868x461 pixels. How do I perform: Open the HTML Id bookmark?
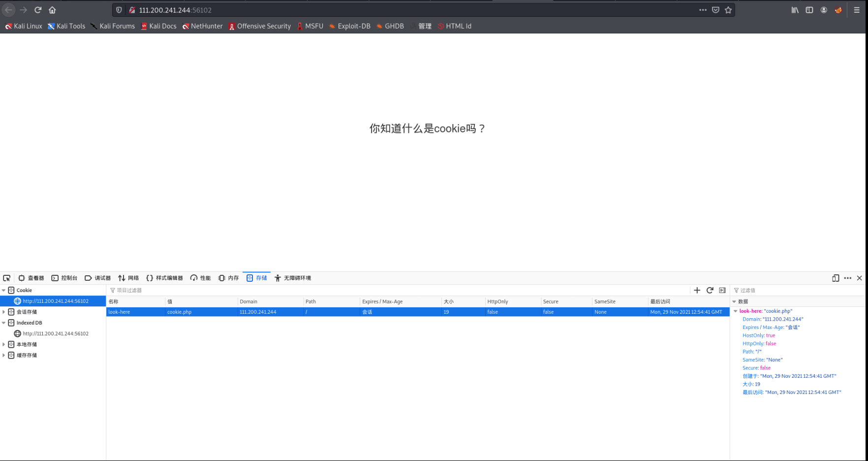[x=454, y=26]
